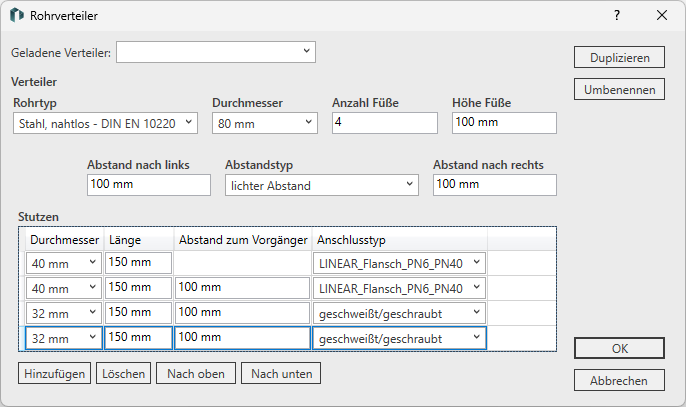
Task: Click second row Abstand zum Vorgänger 100 mm
Action: click(x=242, y=288)
